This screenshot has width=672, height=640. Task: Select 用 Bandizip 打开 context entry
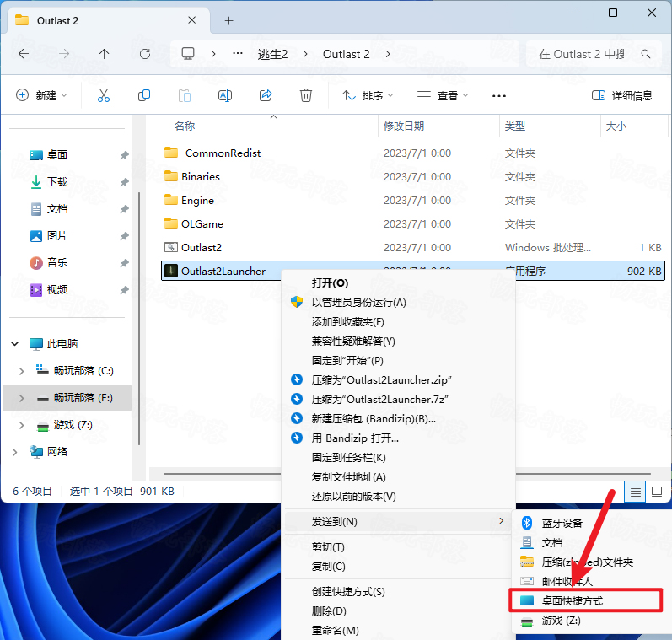pyautogui.click(x=355, y=438)
